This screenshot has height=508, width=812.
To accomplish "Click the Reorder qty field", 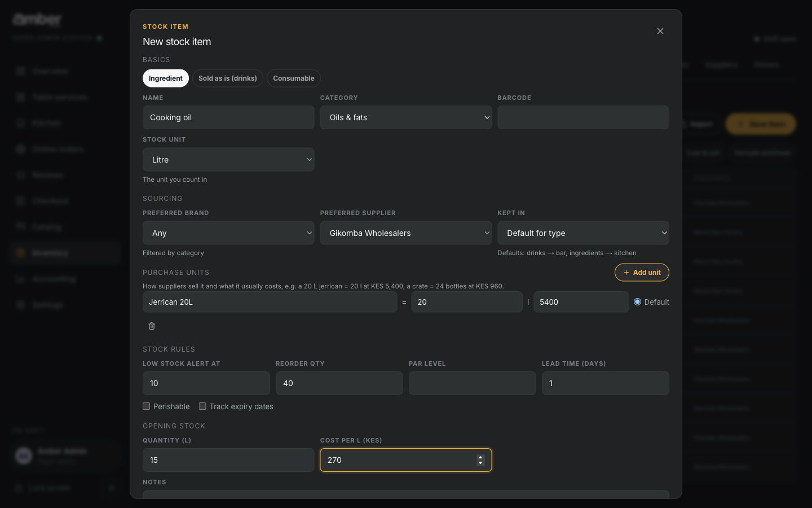I will click(x=339, y=383).
